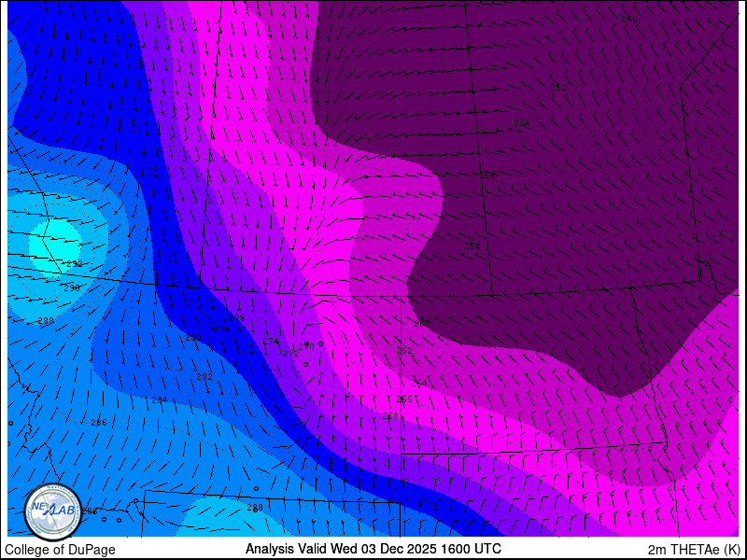The height and width of the screenshot is (560, 747).
Task: Select the 286 contour label
Action: [99, 423]
